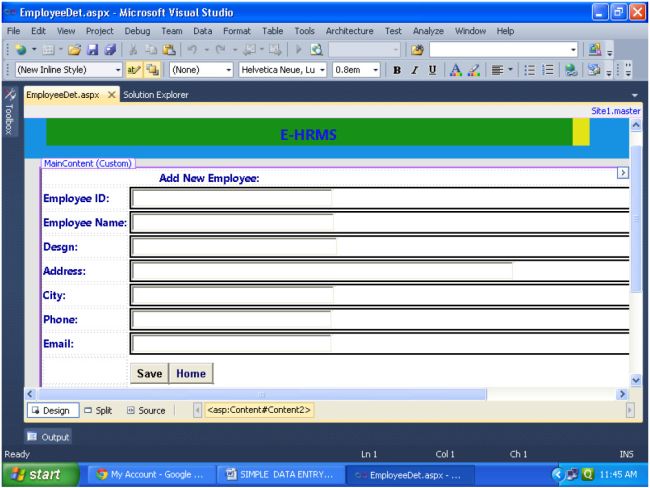The image size is (650, 488).
Task: Click the Background Color highlighter icon
Action: 473,70
